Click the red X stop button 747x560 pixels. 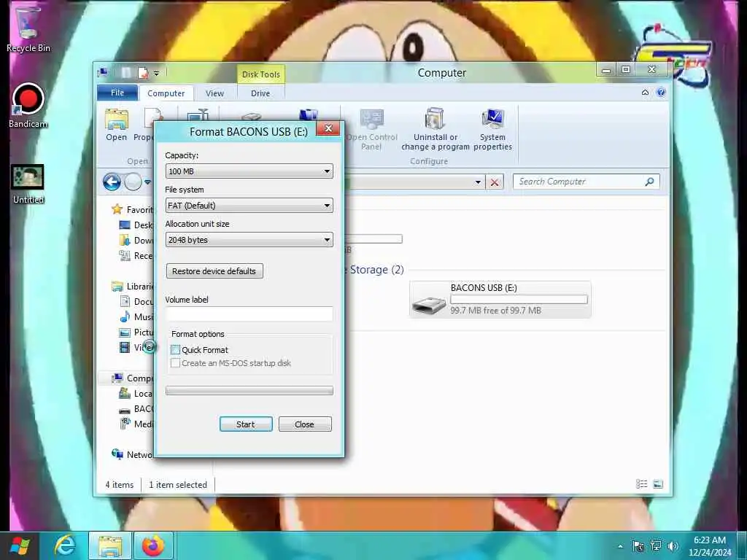click(x=495, y=182)
